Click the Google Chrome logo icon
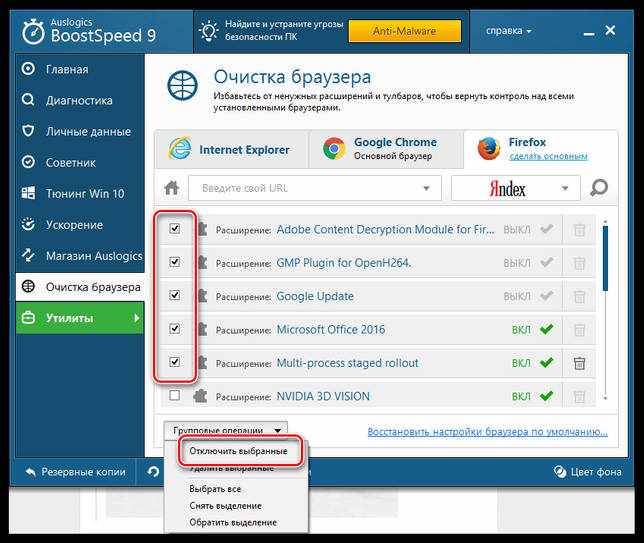 pyautogui.click(x=334, y=149)
